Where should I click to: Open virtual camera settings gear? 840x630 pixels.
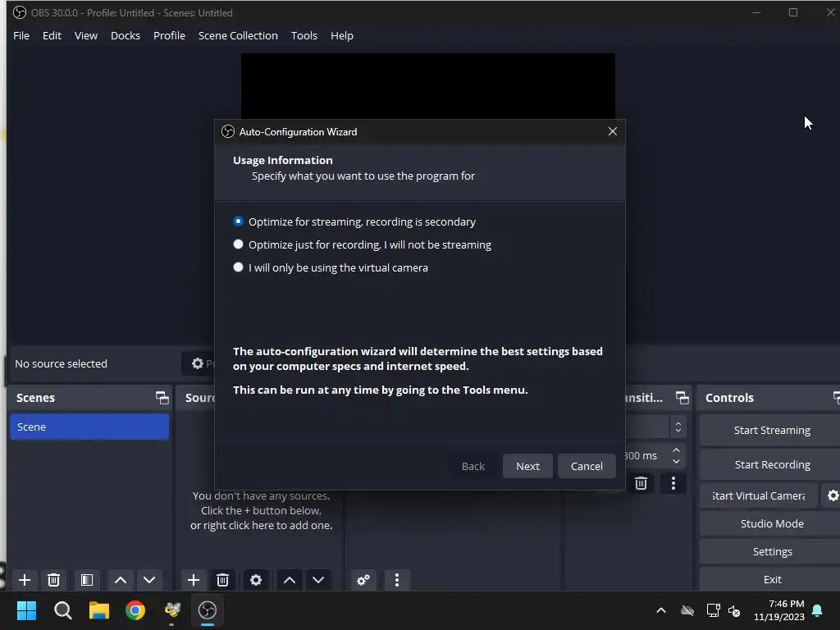(x=833, y=495)
